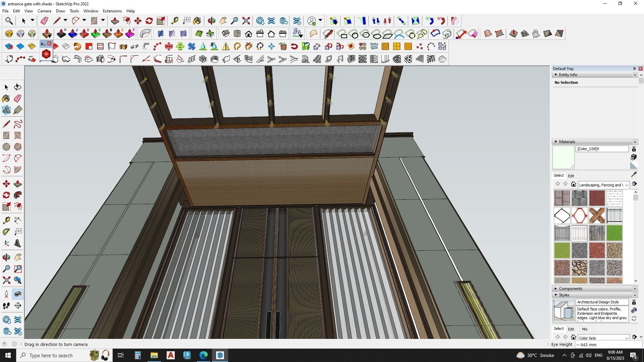Image resolution: width=644 pixels, height=362 pixels.
Task: Click the sample paint eyedropper in Materials
Action: point(634,175)
